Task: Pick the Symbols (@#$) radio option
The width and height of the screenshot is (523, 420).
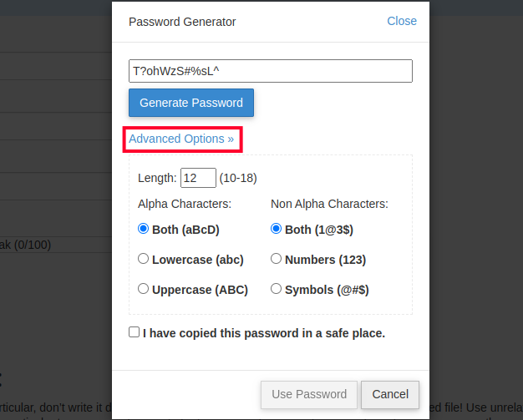Action: [x=277, y=289]
